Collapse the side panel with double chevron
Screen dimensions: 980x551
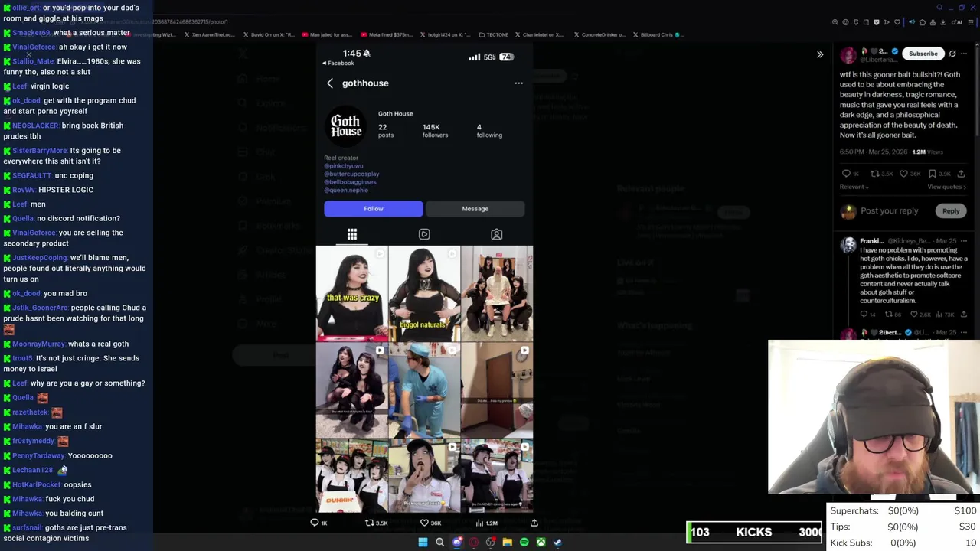point(820,55)
